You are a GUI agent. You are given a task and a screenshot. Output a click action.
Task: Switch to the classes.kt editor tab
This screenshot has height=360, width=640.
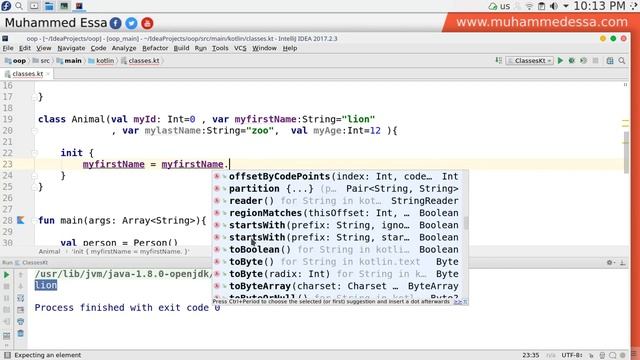[x=27, y=74]
